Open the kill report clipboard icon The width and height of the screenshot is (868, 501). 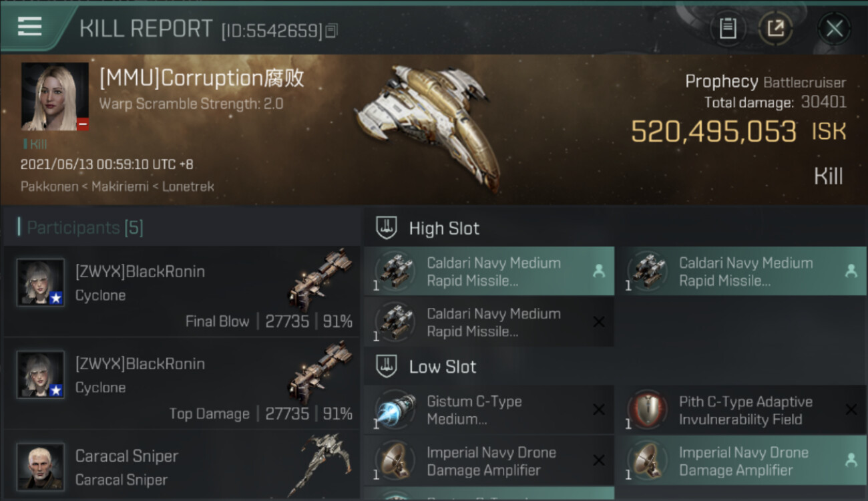click(x=728, y=28)
